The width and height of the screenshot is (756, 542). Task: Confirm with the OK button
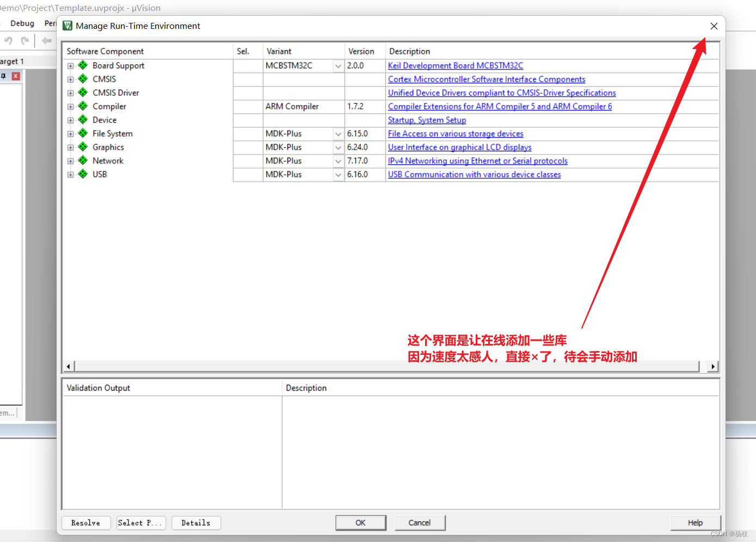coord(361,523)
